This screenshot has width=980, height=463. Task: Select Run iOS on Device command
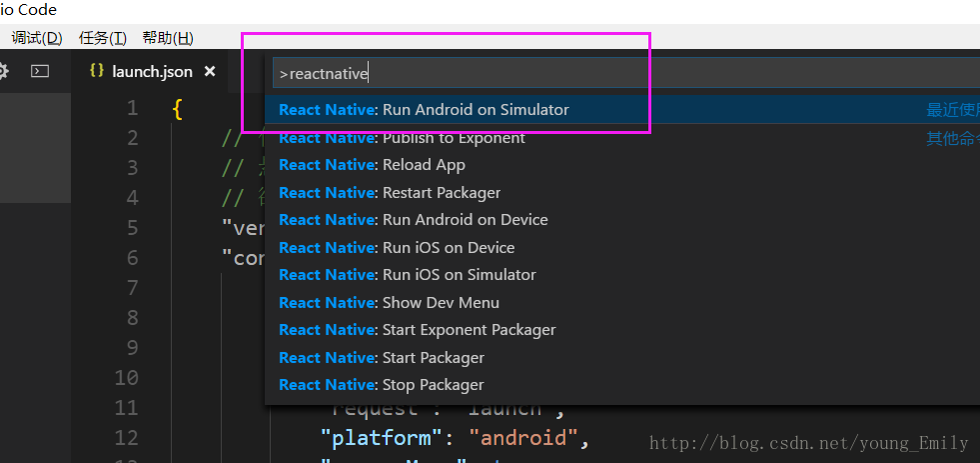[x=622, y=248]
